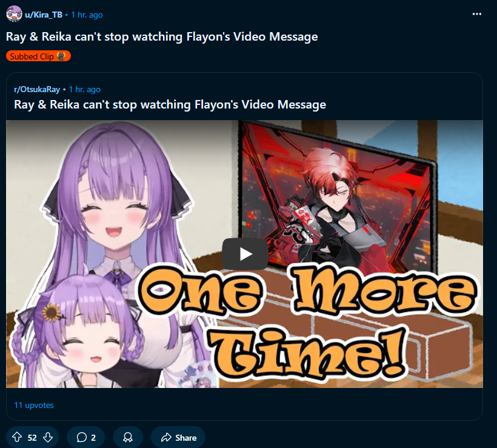497x448 pixels.
Task: Play the video with center play button
Action: 245,254
